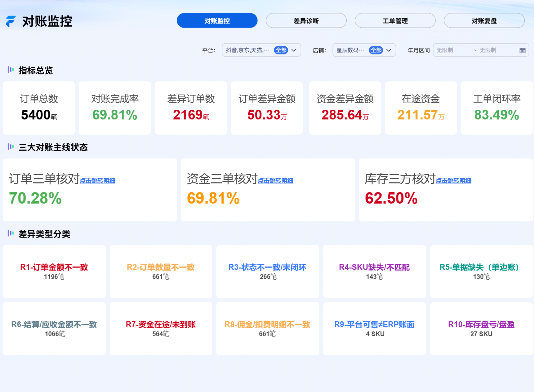
Task: Click the 全部 badge in the 平台 selector
Action: [281, 50]
